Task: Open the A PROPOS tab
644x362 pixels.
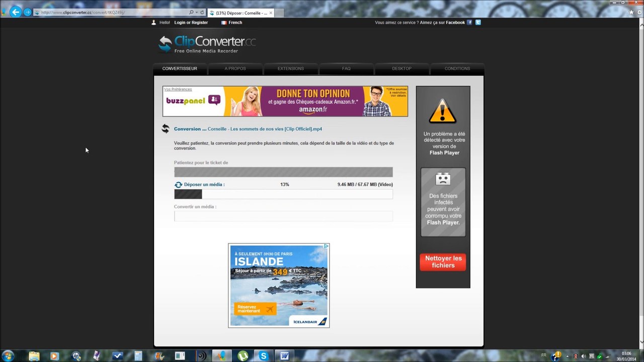Action: (235, 68)
